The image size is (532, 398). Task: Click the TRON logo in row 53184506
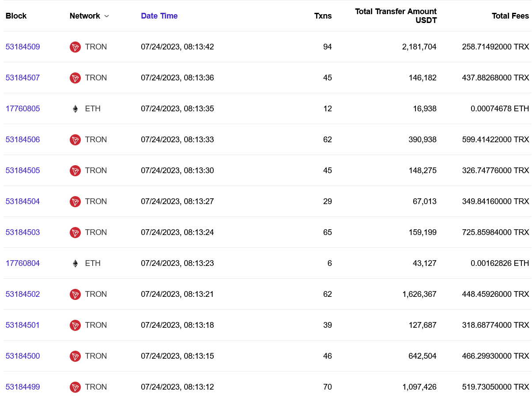pyautogui.click(x=75, y=140)
